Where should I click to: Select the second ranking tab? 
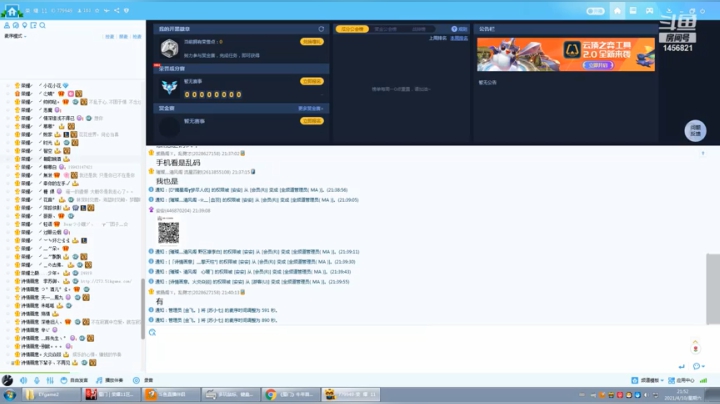(x=385, y=29)
